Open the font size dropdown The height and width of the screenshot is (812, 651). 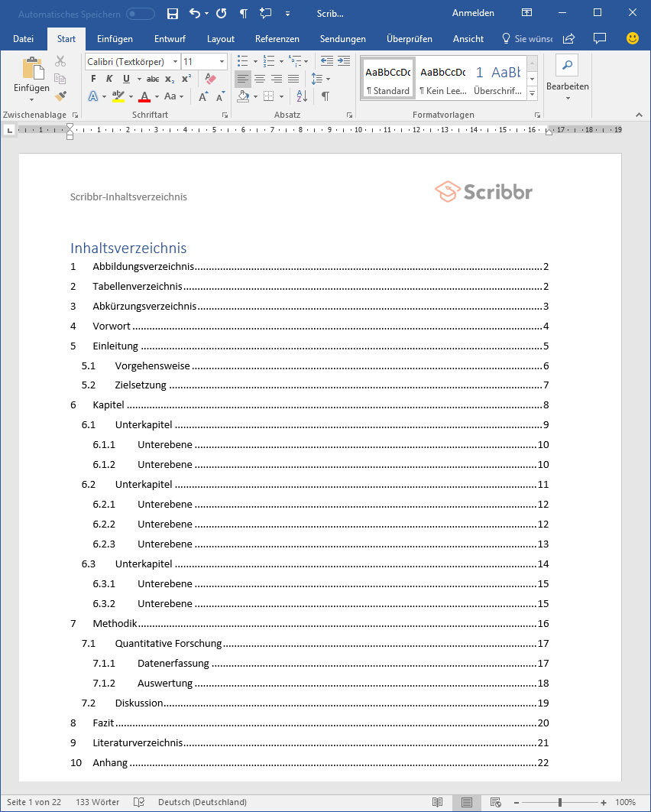[x=222, y=62]
